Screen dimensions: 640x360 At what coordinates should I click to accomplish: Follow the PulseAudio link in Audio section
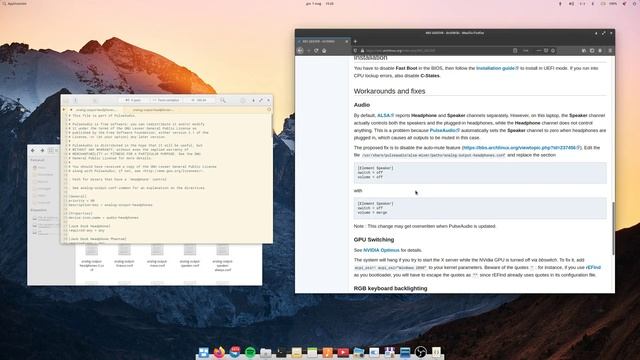tap(444, 130)
